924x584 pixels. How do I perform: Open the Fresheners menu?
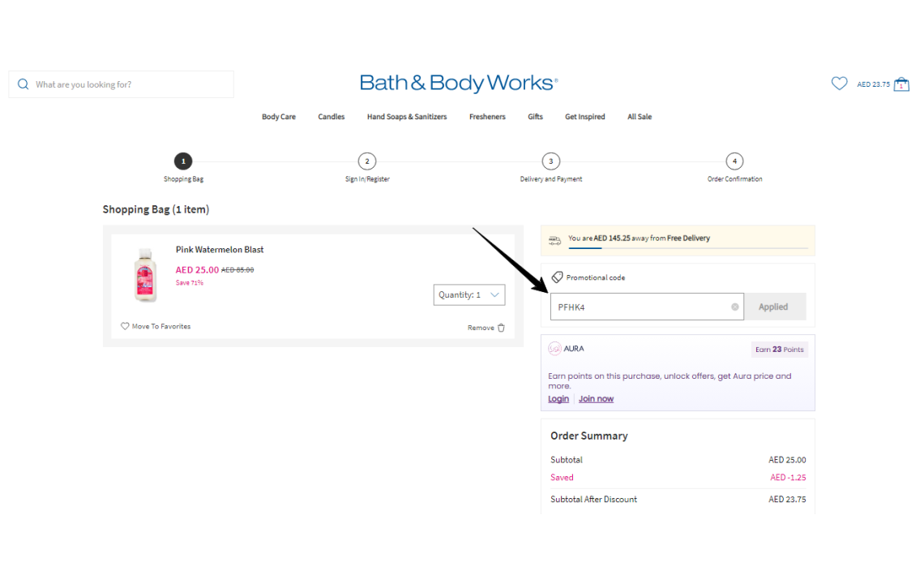(x=487, y=117)
